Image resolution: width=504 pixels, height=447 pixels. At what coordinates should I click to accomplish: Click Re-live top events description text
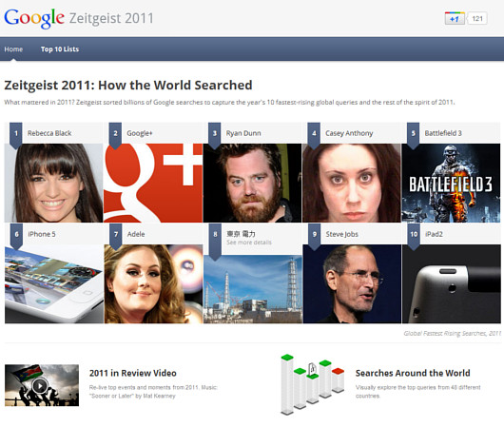153,392
